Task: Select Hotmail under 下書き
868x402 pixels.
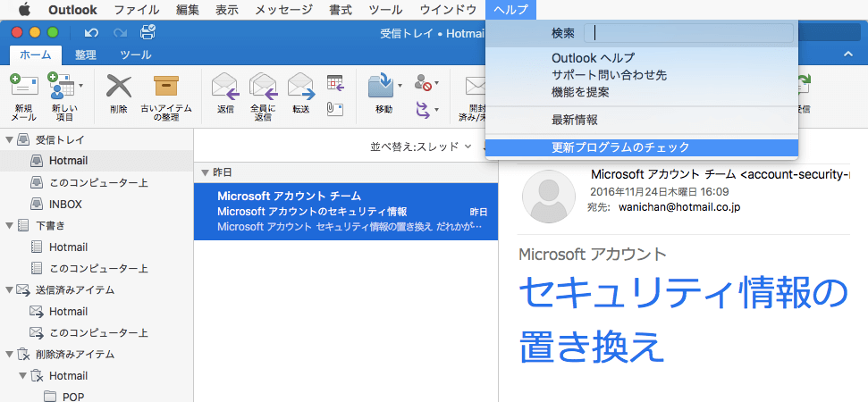Action: click(97, 247)
